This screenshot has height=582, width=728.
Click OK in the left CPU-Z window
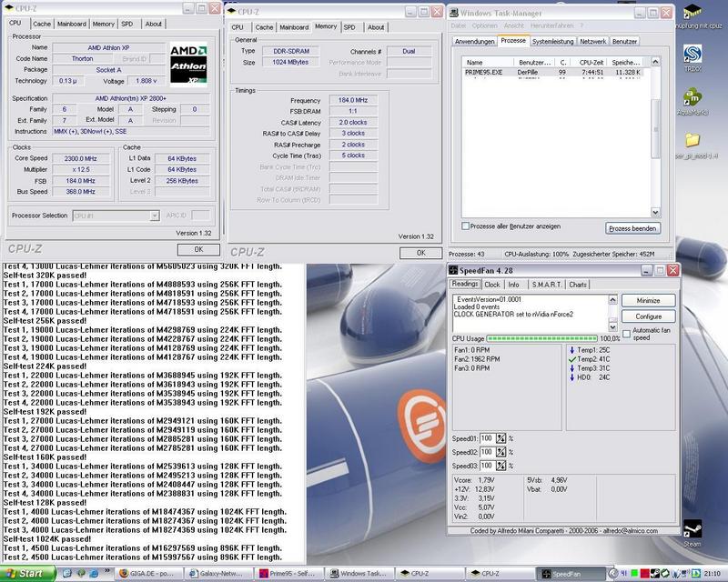pyautogui.click(x=198, y=250)
